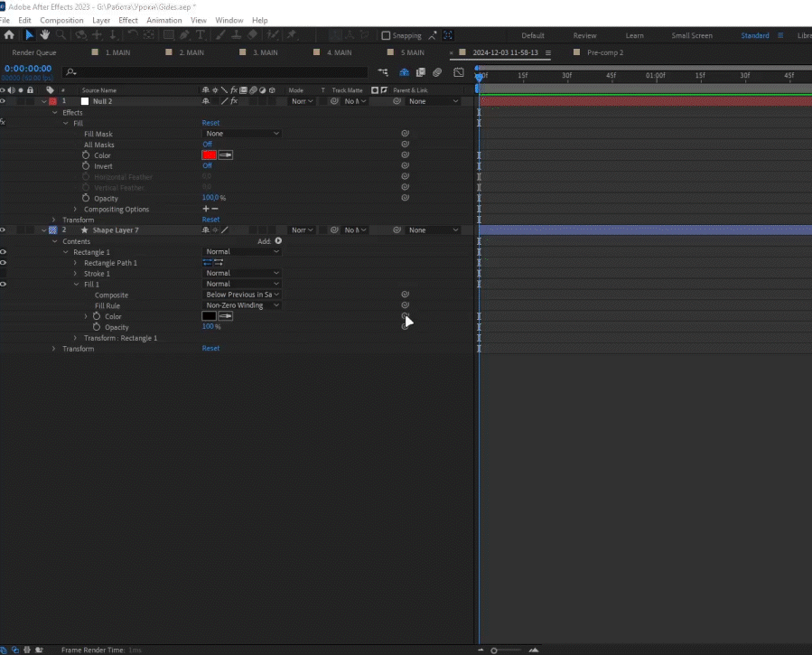Click the plus in Compositing Options

pyautogui.click(x=206, y=209)
